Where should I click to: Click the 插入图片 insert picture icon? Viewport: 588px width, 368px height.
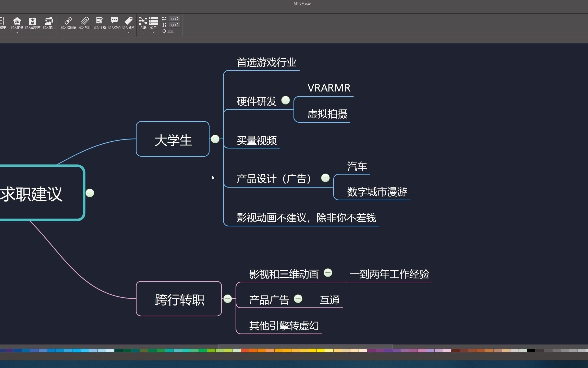coord(49,23)
